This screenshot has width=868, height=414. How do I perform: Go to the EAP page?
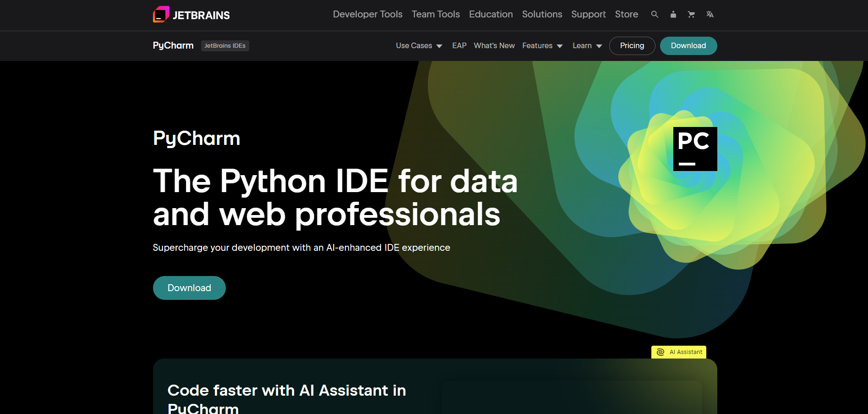[x=459, y=46]
